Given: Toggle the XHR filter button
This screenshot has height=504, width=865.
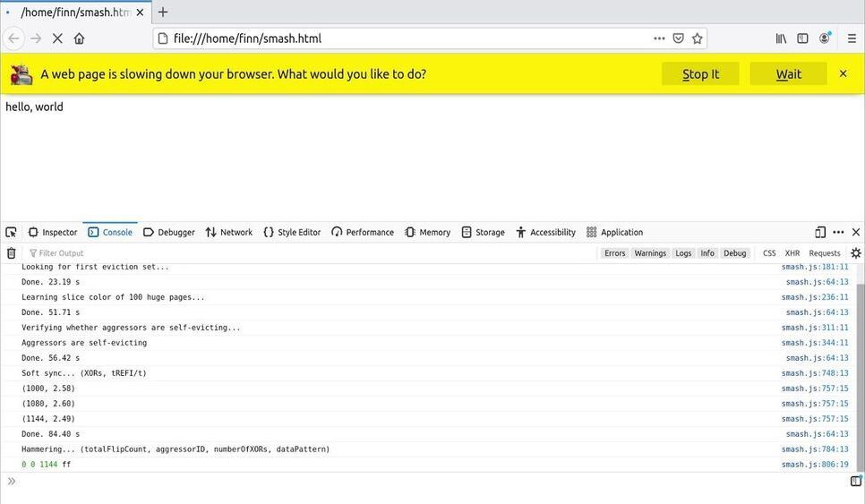Looking at the screenshot, I should tap(792, 253).
